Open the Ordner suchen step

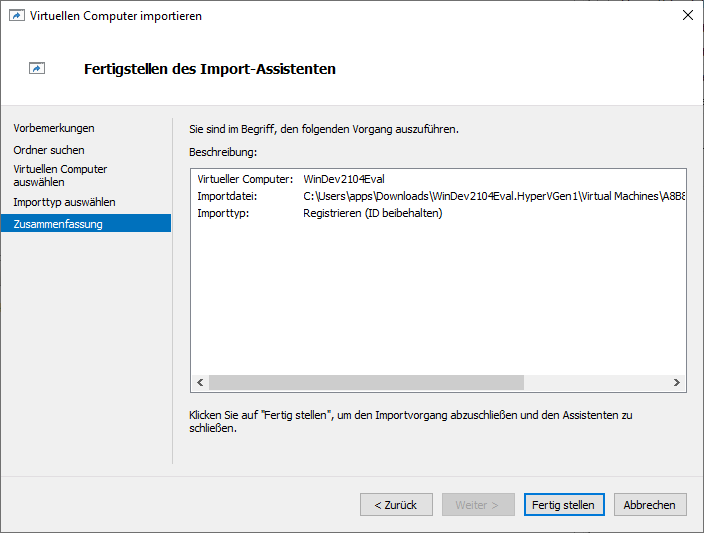click(49, 150)
